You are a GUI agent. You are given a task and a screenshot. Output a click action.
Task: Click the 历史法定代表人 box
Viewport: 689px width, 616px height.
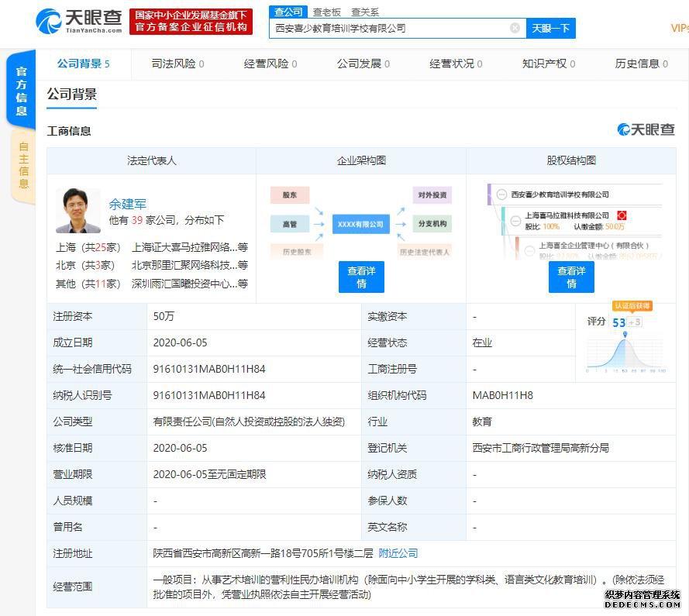coord(425,252)
